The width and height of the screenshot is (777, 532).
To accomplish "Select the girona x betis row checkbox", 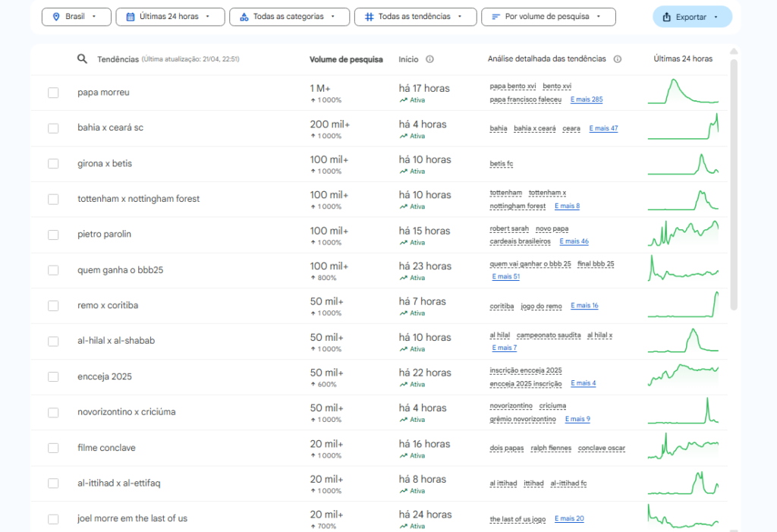I will tap(53, 164).
